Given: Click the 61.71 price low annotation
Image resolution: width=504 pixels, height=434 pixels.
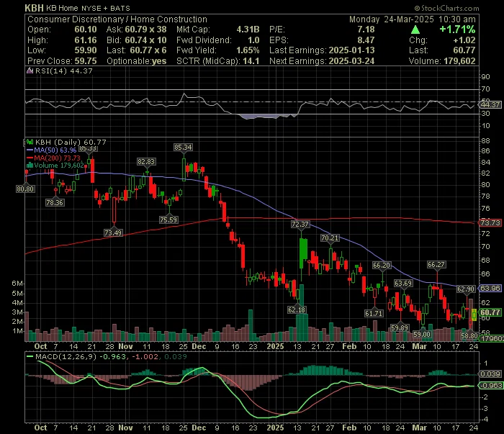Looking at the screenshot, I should pos(374,313).
